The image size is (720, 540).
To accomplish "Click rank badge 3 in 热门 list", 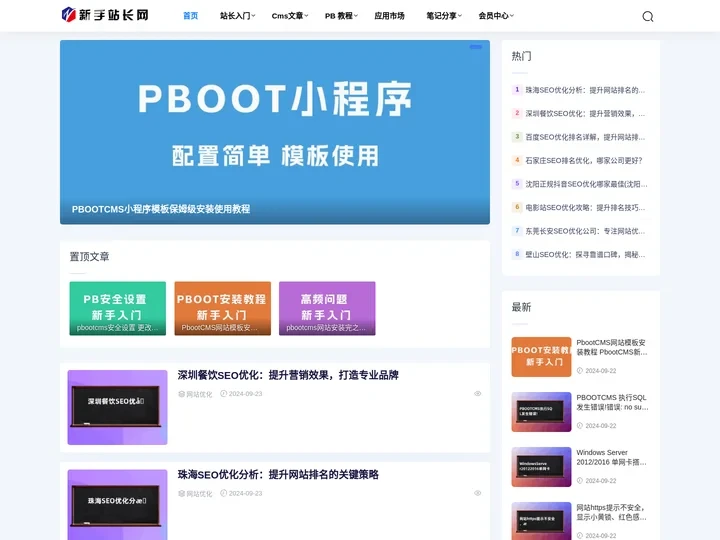I will [x=517, y=136].
